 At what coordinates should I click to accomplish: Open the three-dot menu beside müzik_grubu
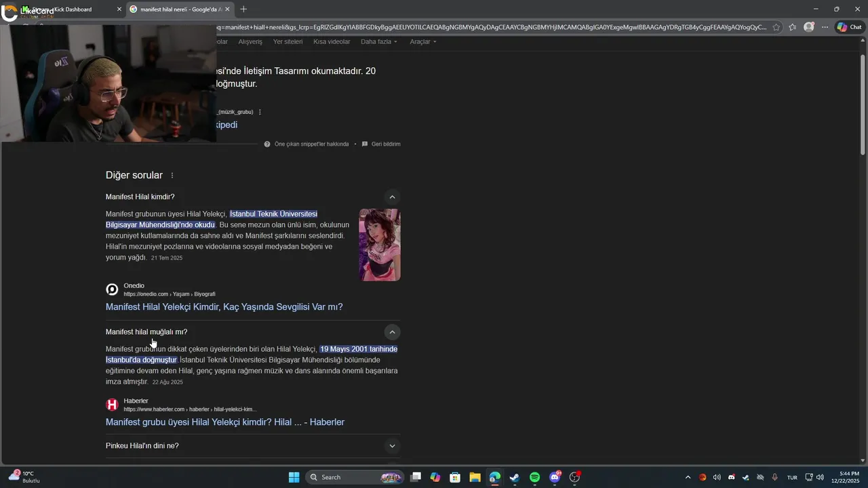pyautogui.click(x=260, y=112)
